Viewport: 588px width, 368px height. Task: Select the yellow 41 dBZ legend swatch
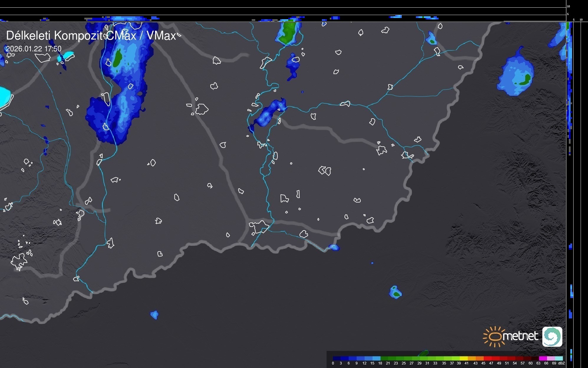pyautogui.click(x=464, y=358)
